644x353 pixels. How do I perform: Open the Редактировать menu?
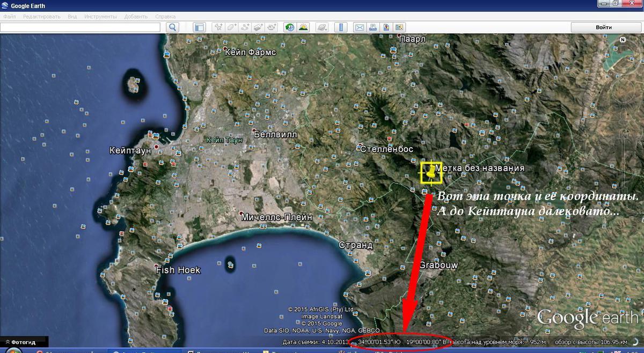tap(42, 17)
